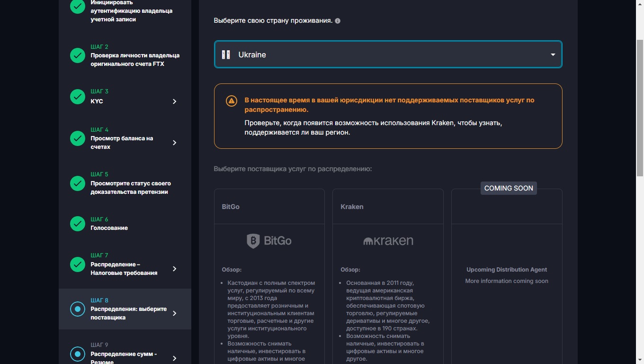
Task: Select the Kraken provider card header
Action: click(388, 207)
